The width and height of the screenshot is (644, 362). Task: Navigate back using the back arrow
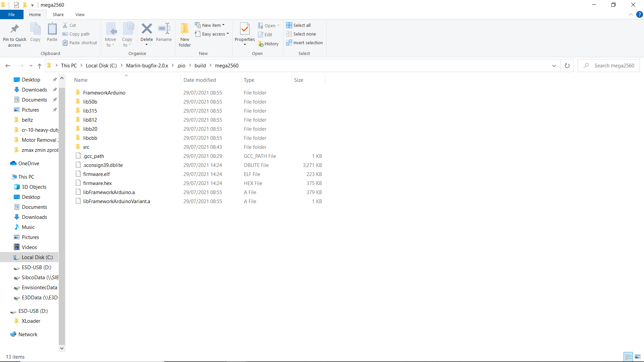coord(7,65)
